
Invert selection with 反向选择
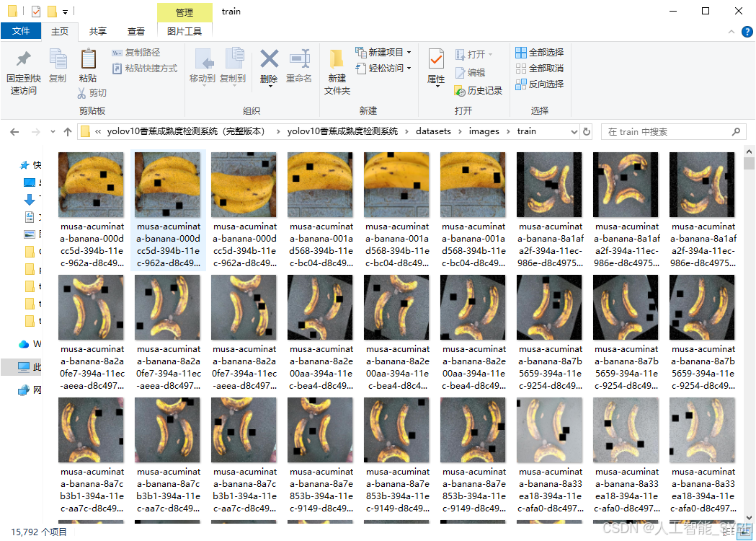[x=539, y=84]
